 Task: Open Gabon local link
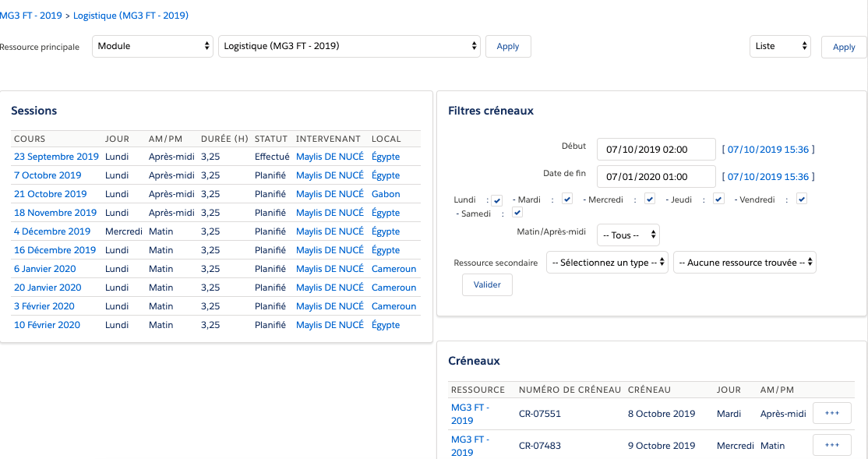tap(386, 194)
